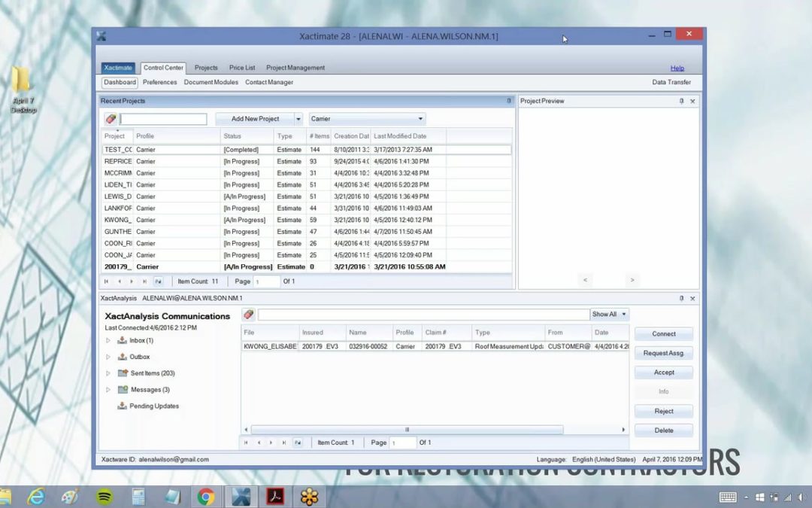Open the Paint app from taskbar
The height and width of the screenshot is (508, 812).
coord(70,497)
